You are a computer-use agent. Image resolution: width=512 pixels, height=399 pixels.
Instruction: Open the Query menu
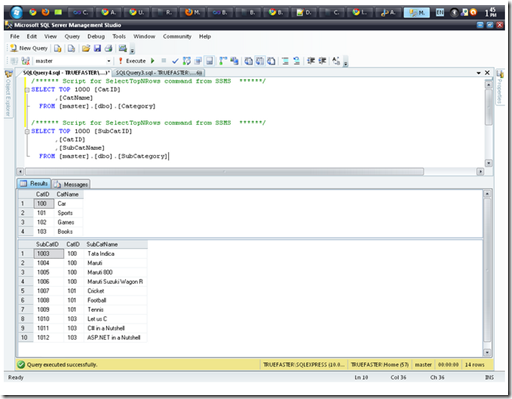point(72,36)
